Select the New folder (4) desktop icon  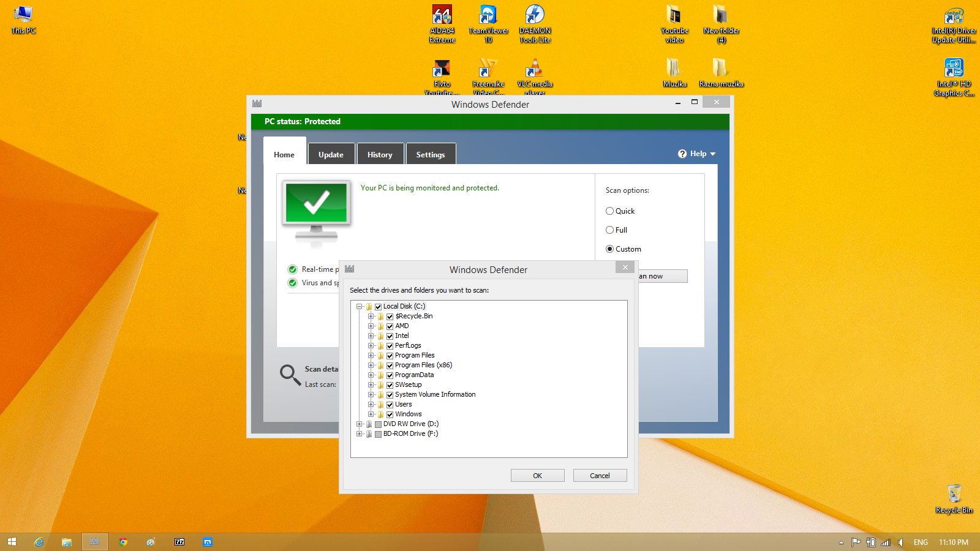(721, 24)
